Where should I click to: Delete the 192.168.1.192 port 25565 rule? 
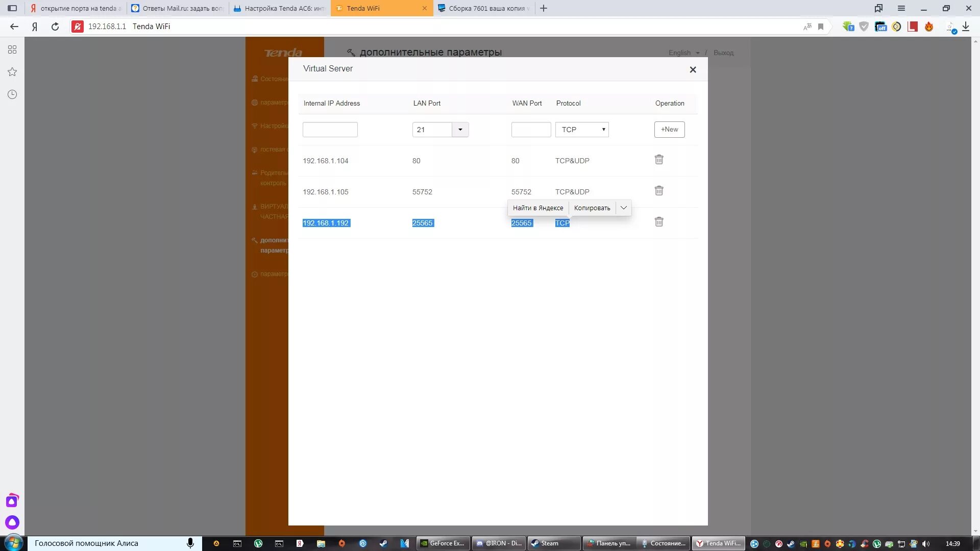(x=659, y=222)
